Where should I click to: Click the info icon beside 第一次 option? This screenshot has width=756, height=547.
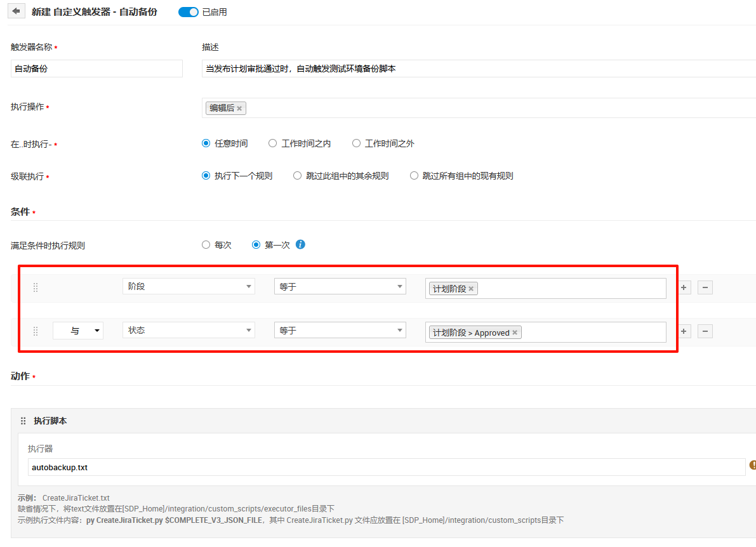click(x=300, y=244)
